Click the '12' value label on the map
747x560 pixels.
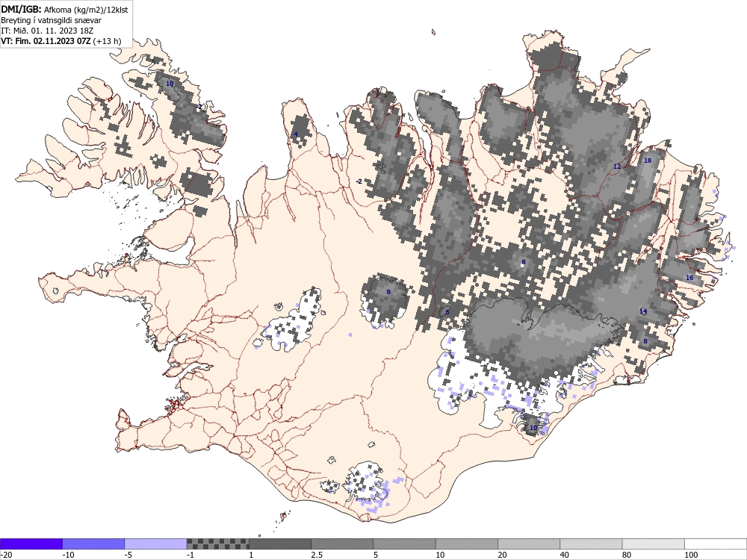coord(617,167)
